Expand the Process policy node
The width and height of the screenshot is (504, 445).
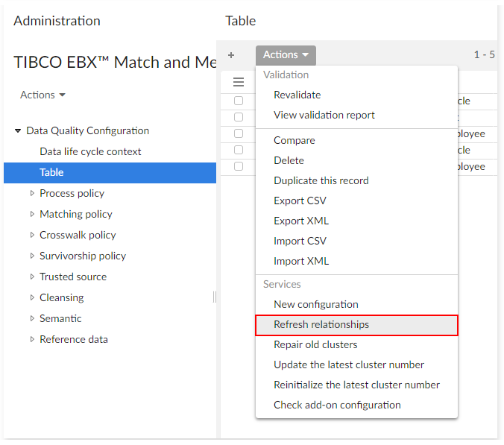coord(32,193)
